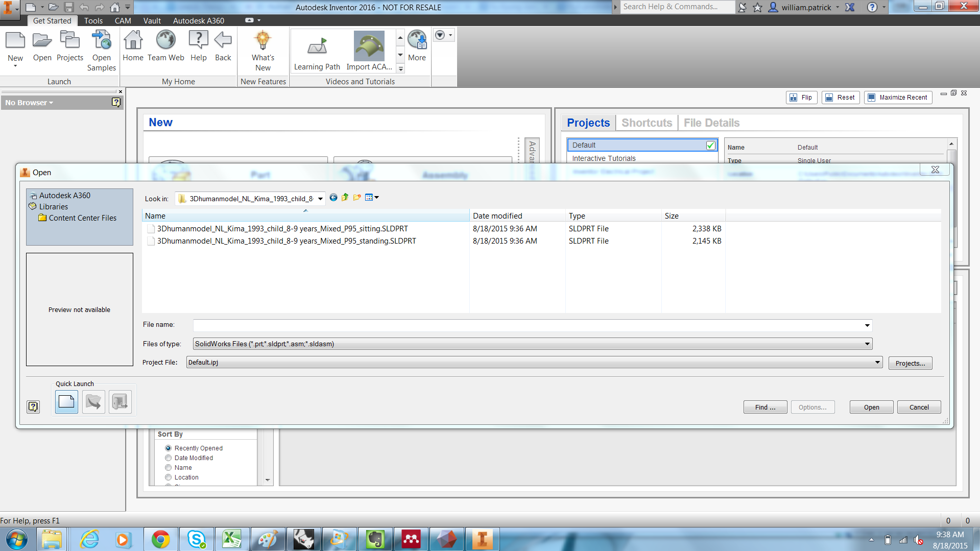Open william.patrick account dropdown
The width and height of the screenshot is (980, 551).
(838, 7)
